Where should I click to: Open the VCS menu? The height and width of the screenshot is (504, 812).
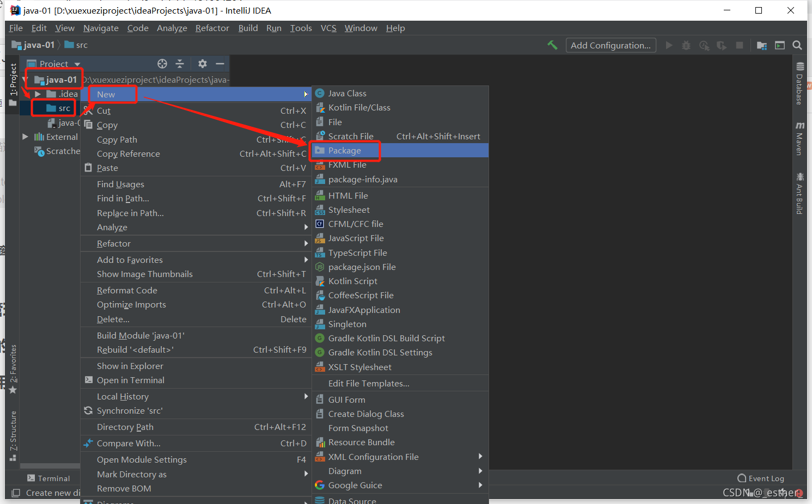click(328, 28)
